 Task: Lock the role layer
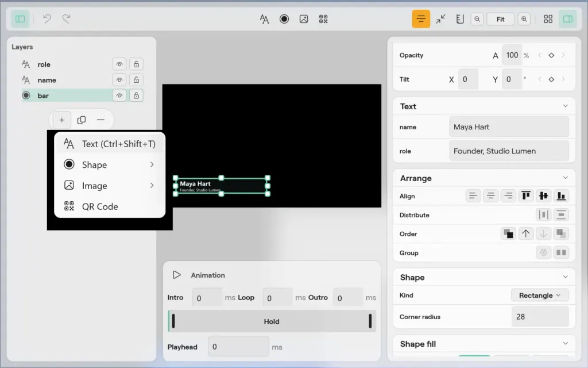(136, 64)
